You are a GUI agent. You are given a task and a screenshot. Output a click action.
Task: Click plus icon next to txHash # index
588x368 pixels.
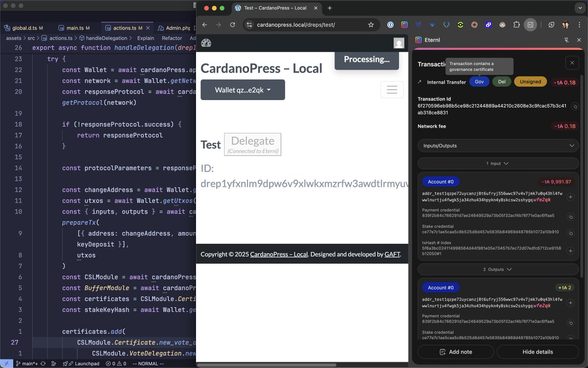click(570, 251)
